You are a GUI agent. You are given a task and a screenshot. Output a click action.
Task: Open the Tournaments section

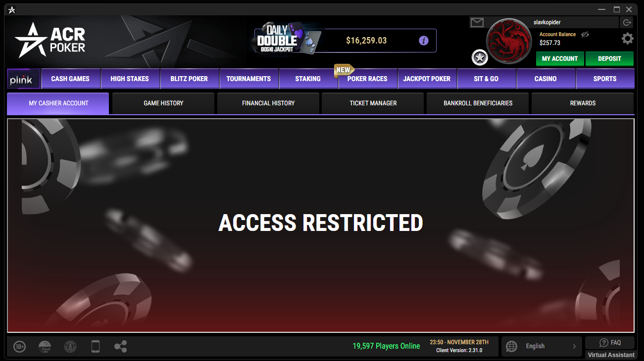[x=248, y=79]
